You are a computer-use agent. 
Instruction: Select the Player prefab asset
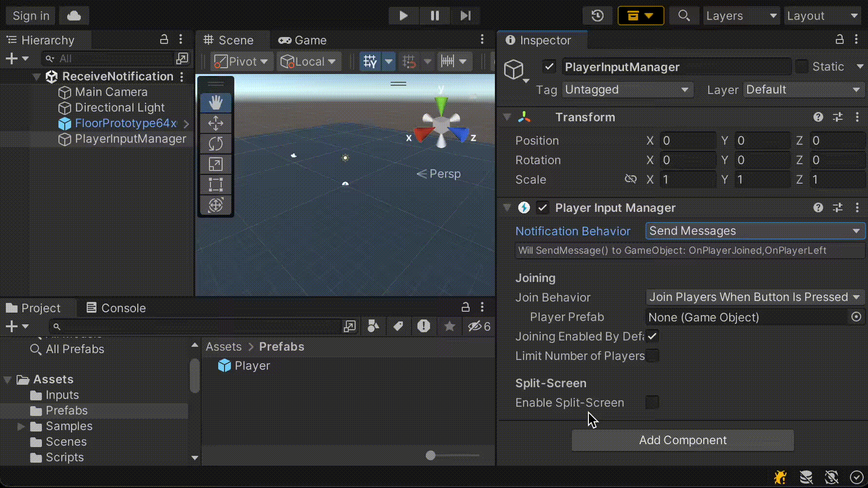(x=244, y=366)
